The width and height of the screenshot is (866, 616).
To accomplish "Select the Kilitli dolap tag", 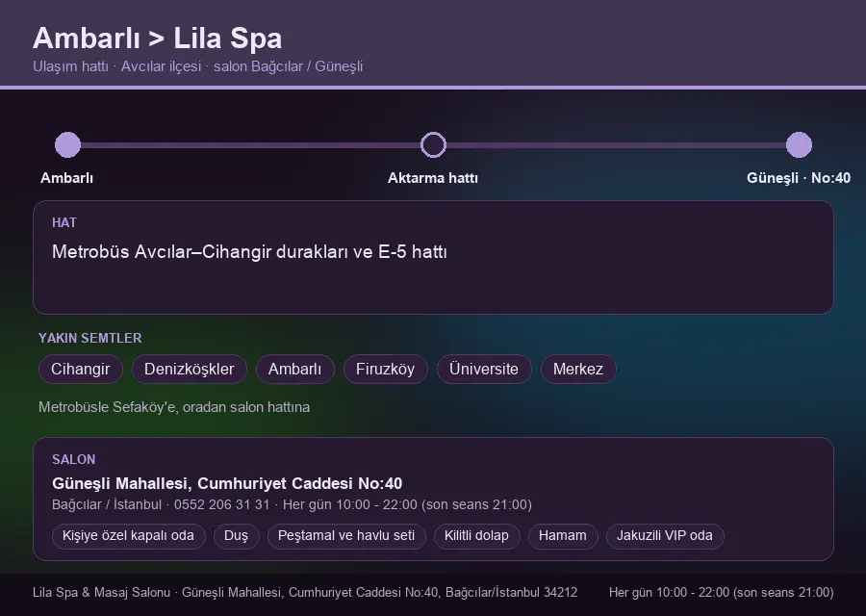I will click(x=476, y=536).
